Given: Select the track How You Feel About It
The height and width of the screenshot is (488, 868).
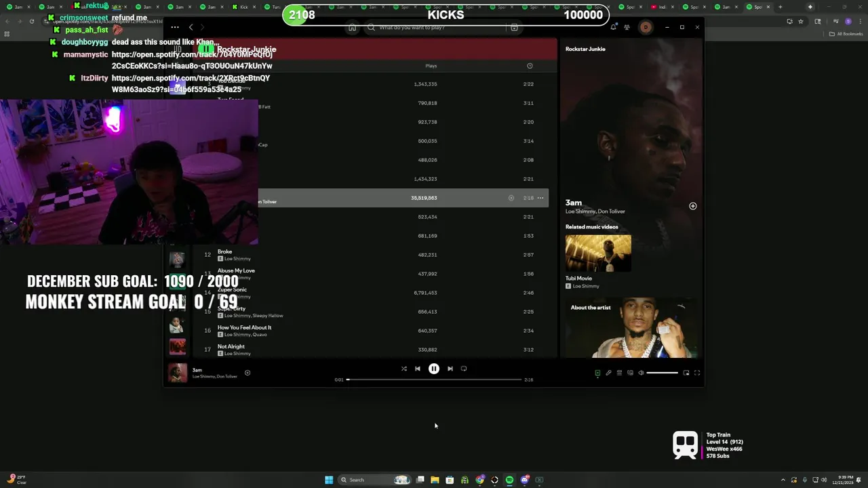Looking at the screenshot, I should coord(244,327).
